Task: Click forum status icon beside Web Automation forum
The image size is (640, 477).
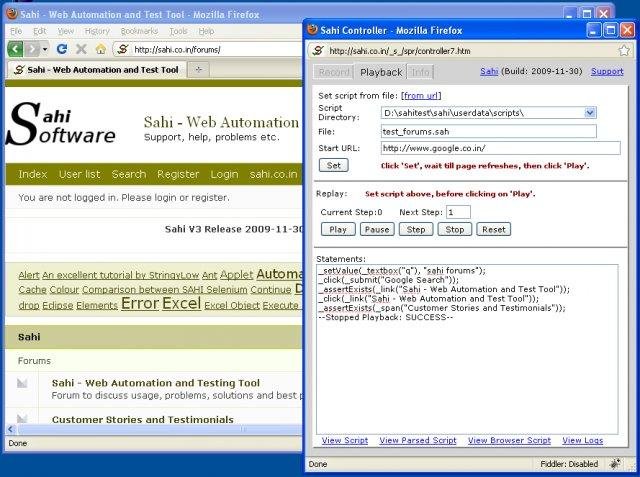Action: [22, 383]
